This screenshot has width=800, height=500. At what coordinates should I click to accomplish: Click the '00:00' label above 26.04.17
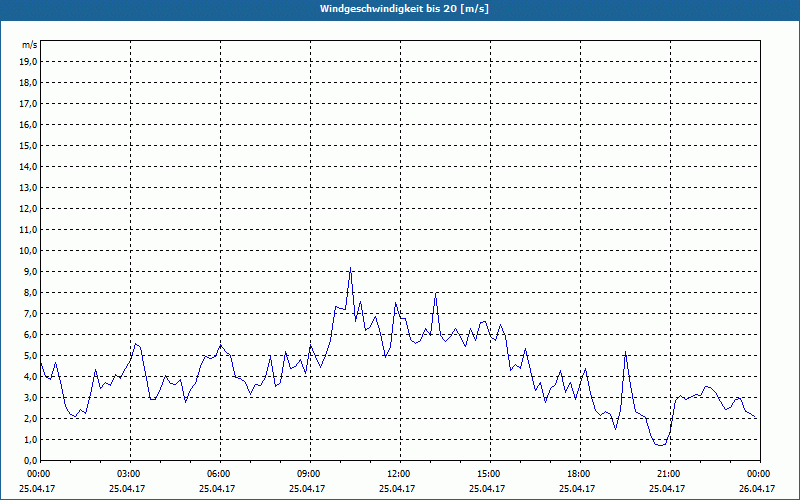pos(760,474)
